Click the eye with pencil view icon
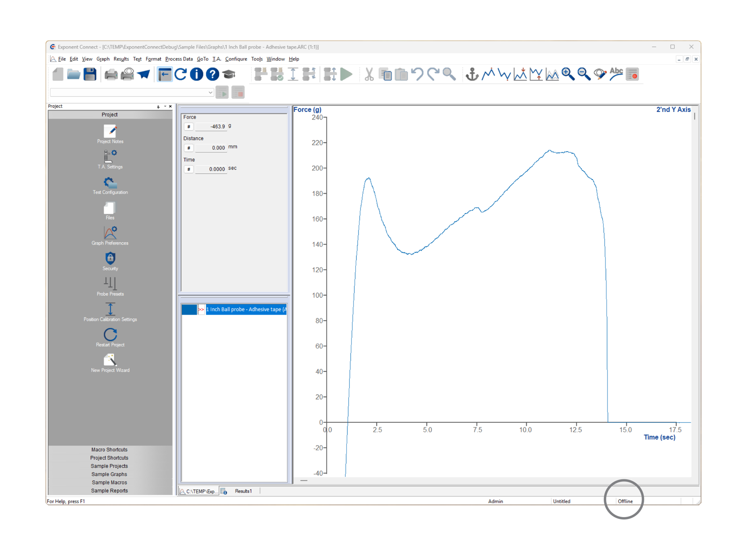The width and height of the screenshot is (747, 560). pyautogui.click(x=600, y=74)
